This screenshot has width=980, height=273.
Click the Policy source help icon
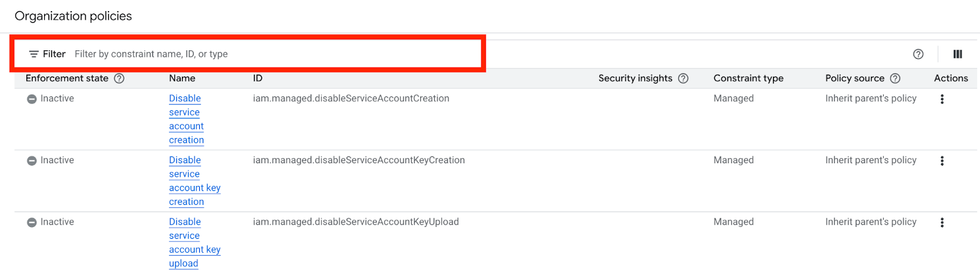coord(895,79)
